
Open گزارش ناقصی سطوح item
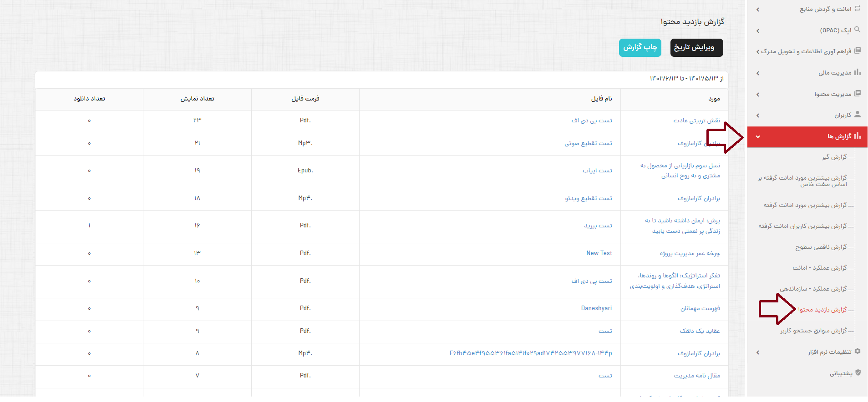tap(821, 247)
